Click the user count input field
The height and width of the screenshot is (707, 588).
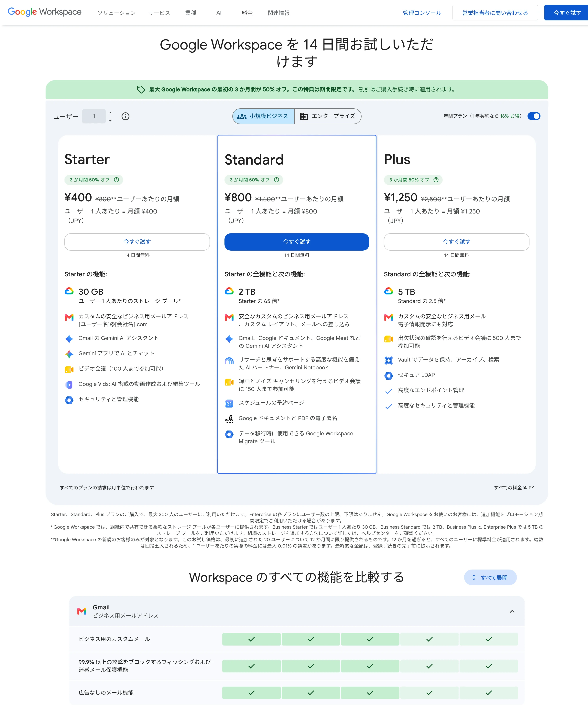94,116
